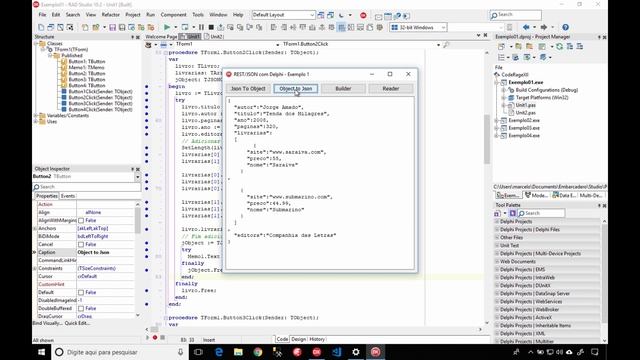
Task: Click the IDE Search box at top right
Action: 516,15
